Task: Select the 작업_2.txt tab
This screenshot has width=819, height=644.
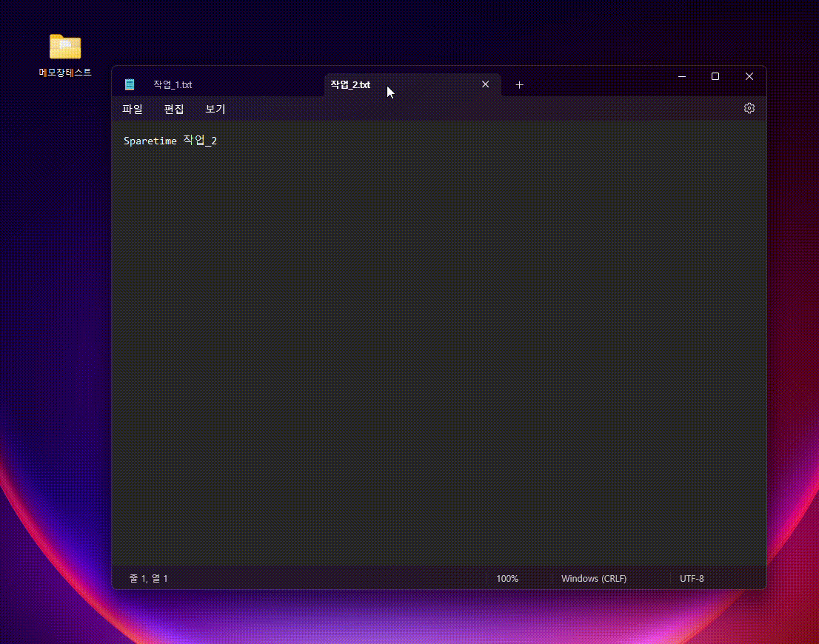Action: [412, 84]
